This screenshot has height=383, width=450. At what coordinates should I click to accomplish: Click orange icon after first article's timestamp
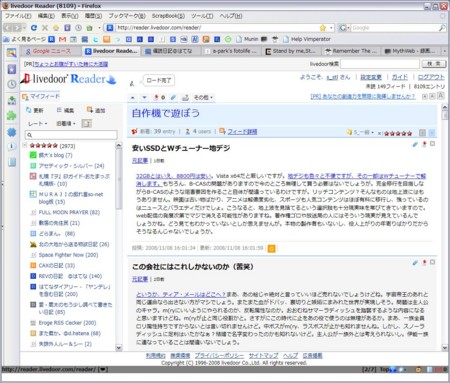click(x=272, y=248)
